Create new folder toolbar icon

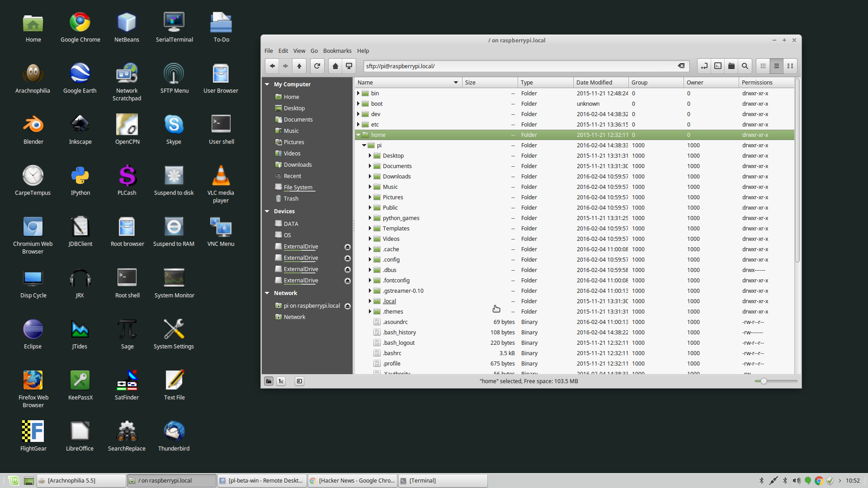[731, 66]
